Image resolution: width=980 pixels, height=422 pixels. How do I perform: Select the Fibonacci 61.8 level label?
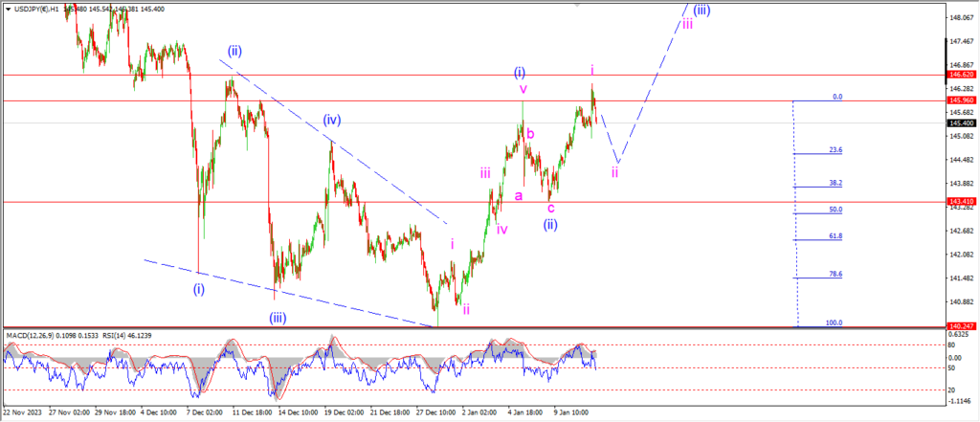click(x=835, y=235)
